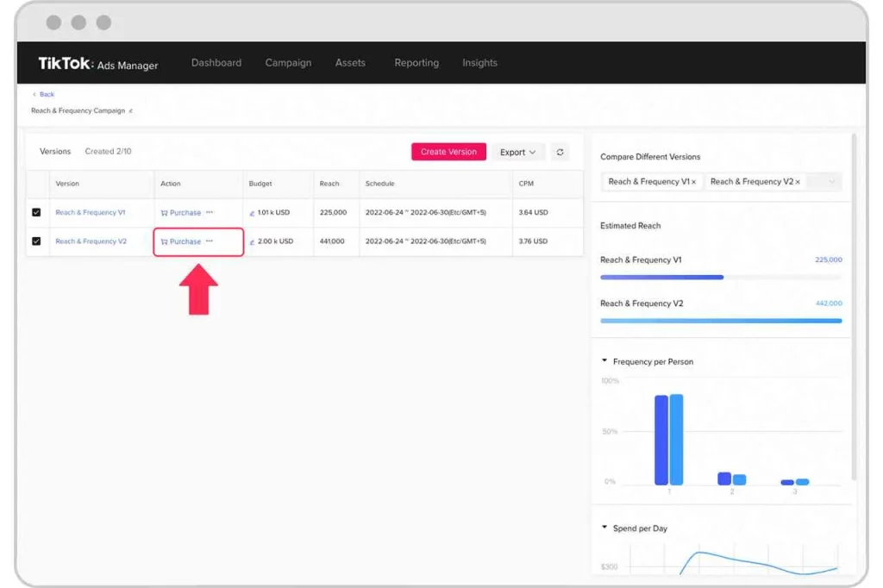This screenshot has width=883, height=588.
Task: Click the 3.64 USD CPM value
Action: 533,212
